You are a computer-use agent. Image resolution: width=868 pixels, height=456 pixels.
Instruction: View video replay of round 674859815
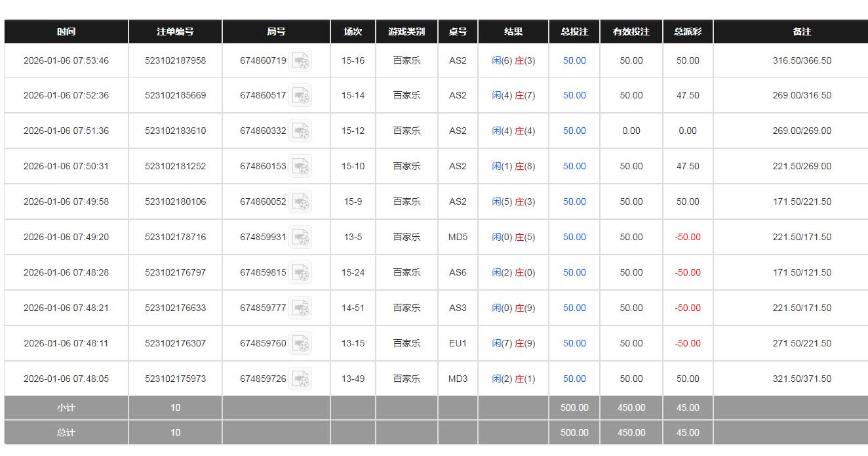[301, 273]
